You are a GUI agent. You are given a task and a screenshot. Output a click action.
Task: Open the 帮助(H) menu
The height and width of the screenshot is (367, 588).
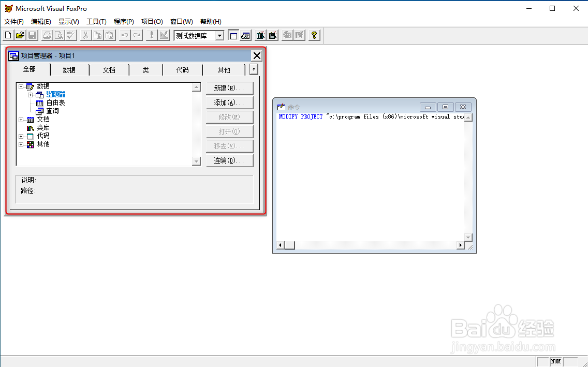(211, 22)
